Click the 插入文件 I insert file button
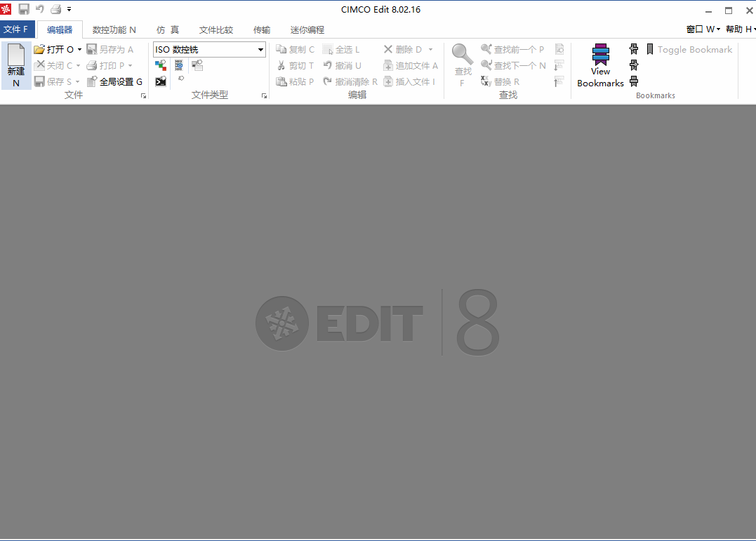The width and height of the screenshot is (756, 541). tap(409, 81)
